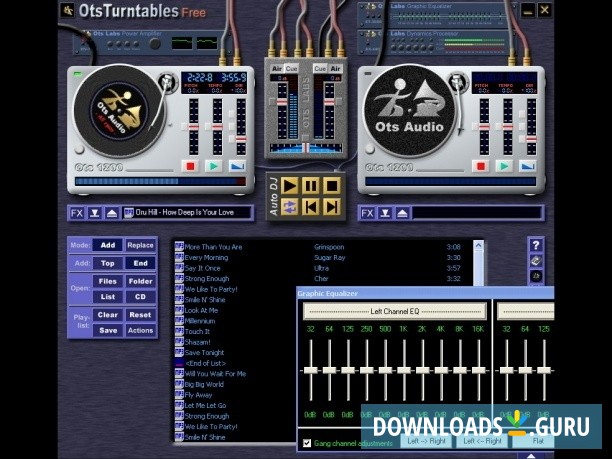Click the left deck load-down arrow icon
612x459 pixels.
tap(94, 213)
